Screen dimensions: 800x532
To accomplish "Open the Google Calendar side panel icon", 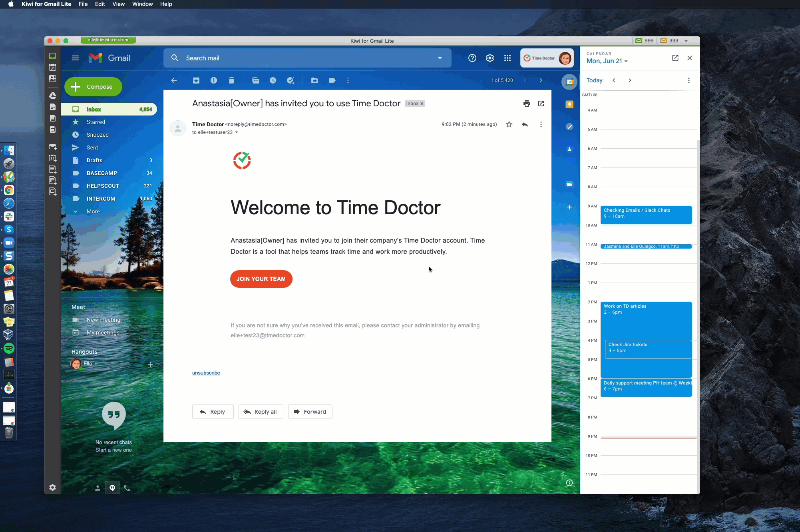I will (x=569, y=82).
